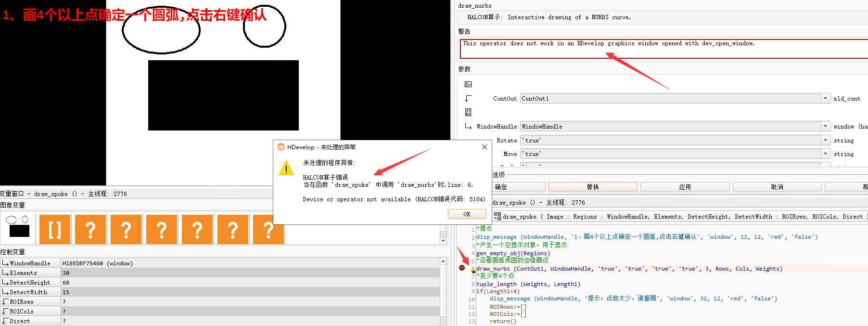Click the iconic image parameter icon
868x326 pixels.
click(x=468, y=84)
